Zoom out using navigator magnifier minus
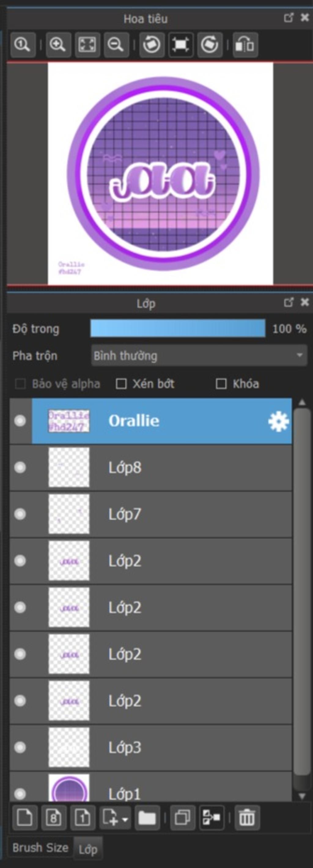The width and height of the screenshot is (313, 868). pos(116,45)
